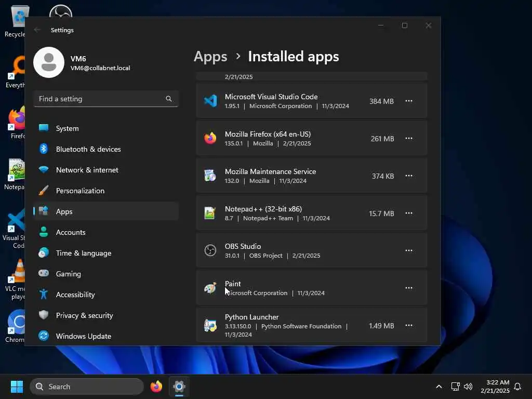Select the Notepad++ desktop shortcut
This screenshot has width=532, height=399.
tap(15, 174)
